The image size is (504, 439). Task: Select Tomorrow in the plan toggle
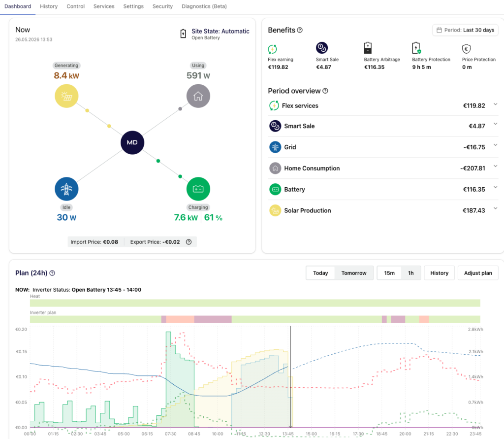pos(354,273)
